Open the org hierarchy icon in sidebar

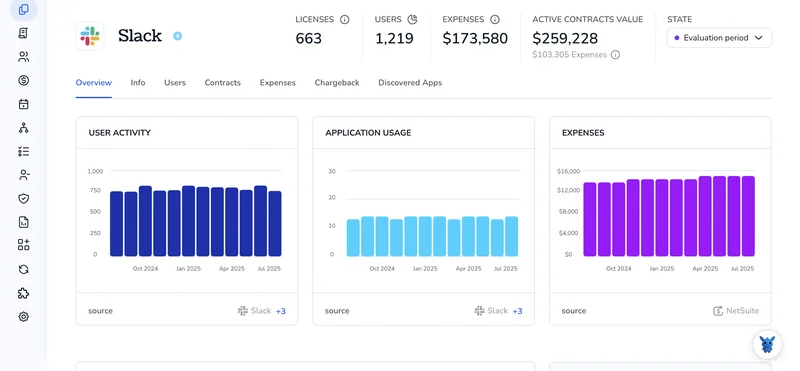(x=23, y=128)
